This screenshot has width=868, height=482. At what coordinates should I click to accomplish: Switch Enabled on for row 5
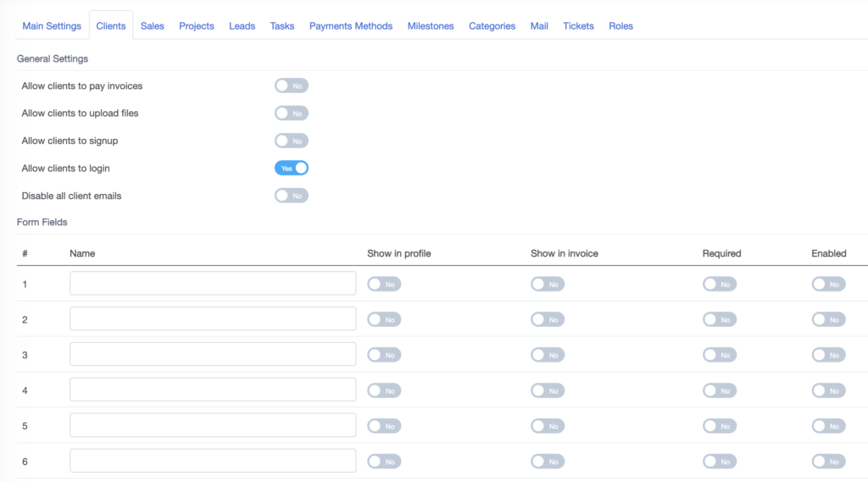pos(829,426)
